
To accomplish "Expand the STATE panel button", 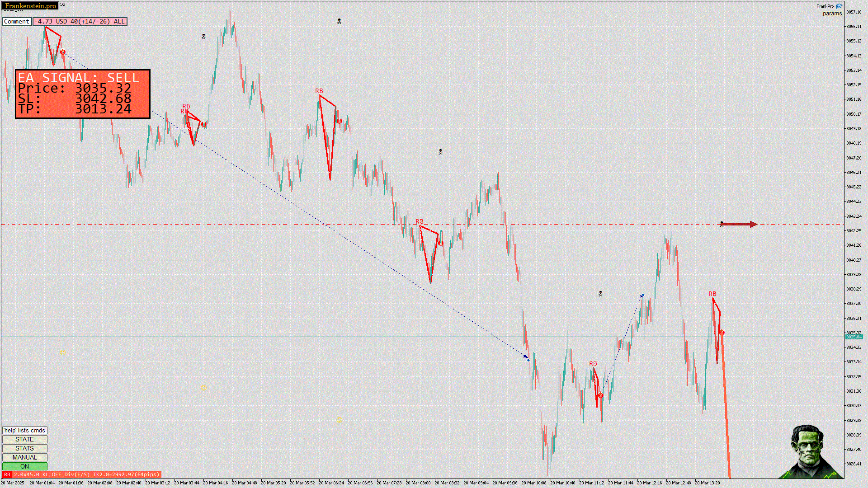I will coord(24,439).
